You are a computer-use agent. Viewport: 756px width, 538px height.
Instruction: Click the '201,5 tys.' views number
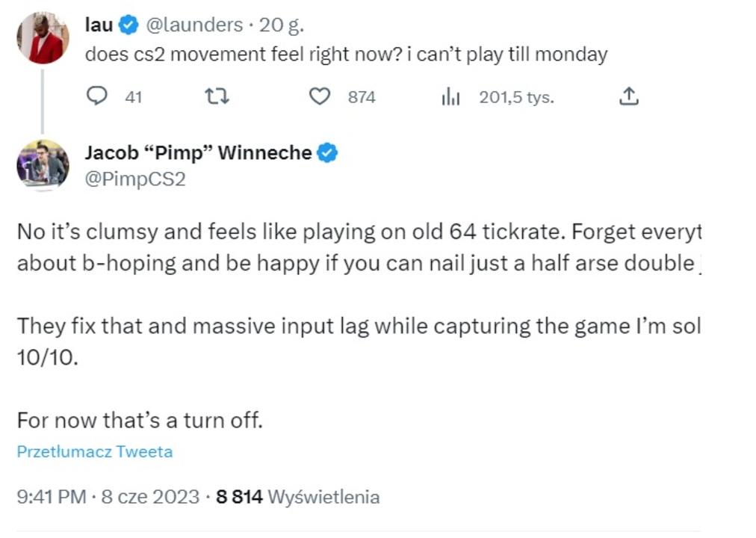516,97
